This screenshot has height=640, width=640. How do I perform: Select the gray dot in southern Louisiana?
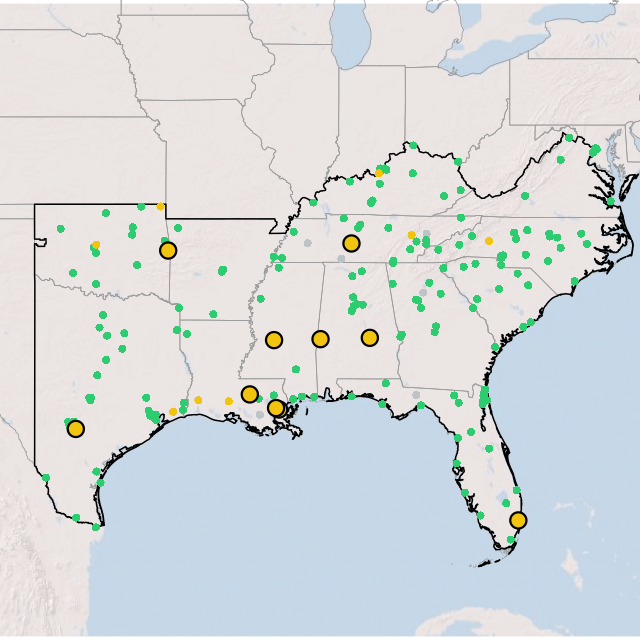click(260, 415)
